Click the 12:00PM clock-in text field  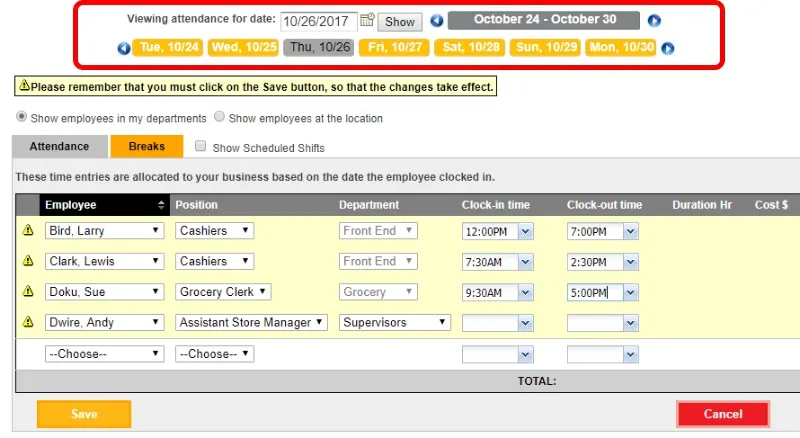coord(490,232)
